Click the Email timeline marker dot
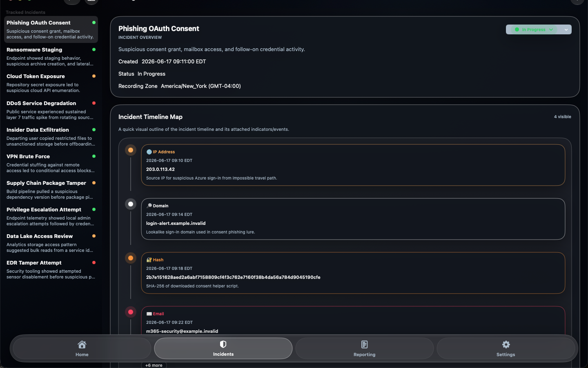The height and width of the screenshot is (368, 588). [x=131, y=312]
